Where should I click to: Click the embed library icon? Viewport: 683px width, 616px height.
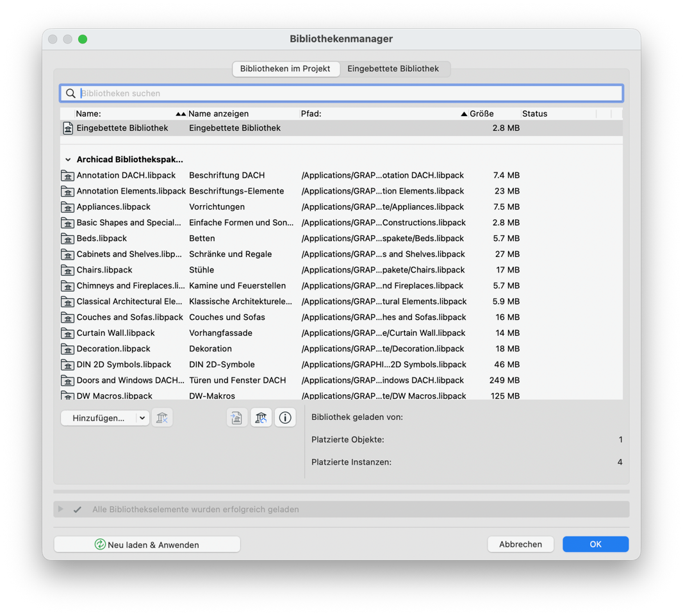click(236, 417)
